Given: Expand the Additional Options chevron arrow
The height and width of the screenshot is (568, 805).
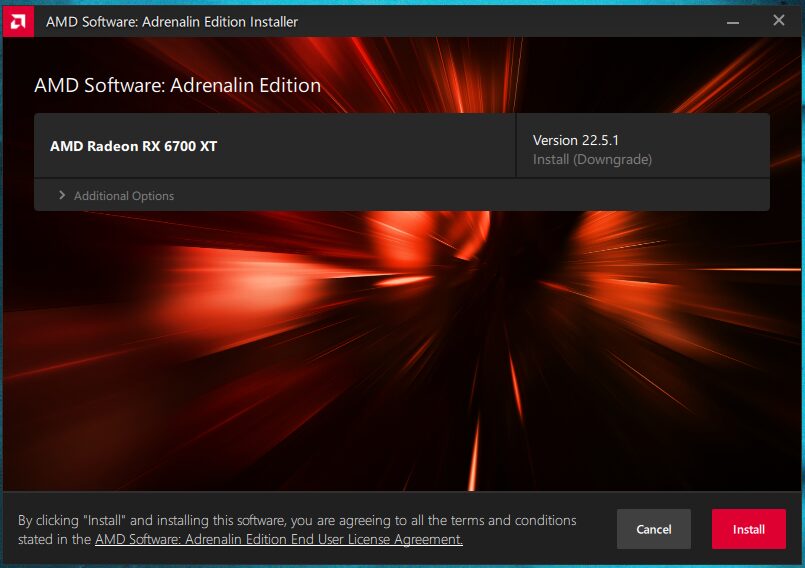Looking at the screenshot, I should (62, 195).
